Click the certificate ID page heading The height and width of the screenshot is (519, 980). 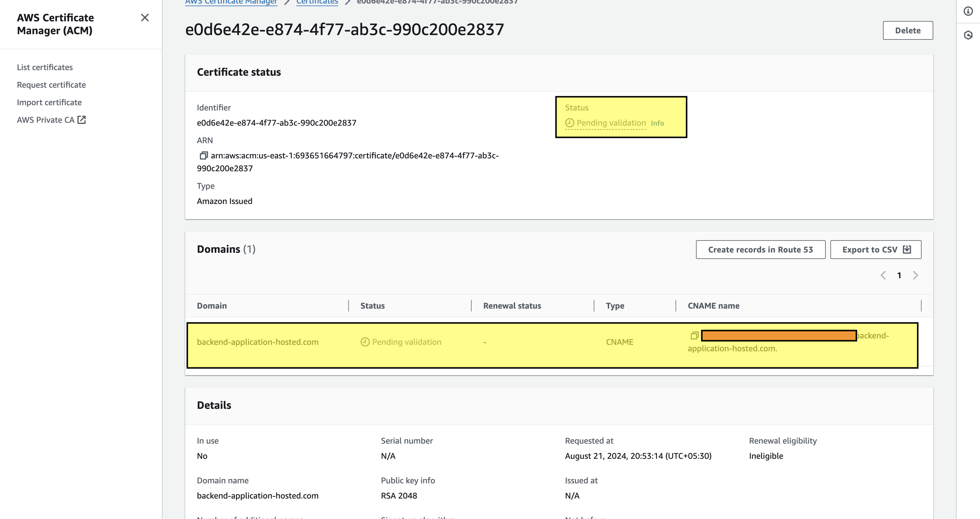coord(344,29)
